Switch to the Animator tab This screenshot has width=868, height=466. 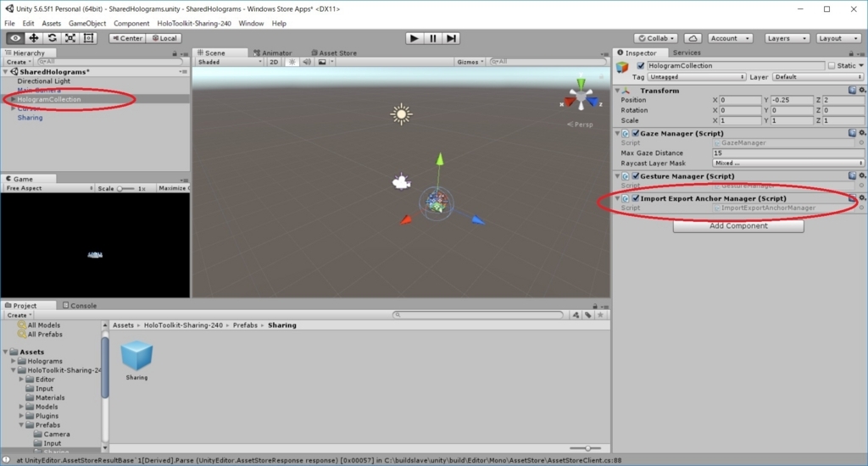click(272, 53)
